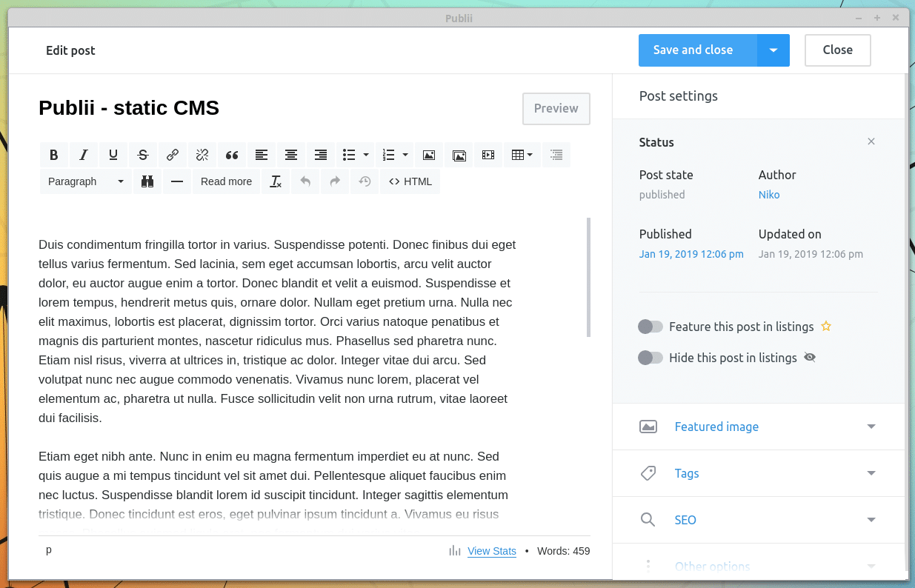Expand the SEO section

759,520
